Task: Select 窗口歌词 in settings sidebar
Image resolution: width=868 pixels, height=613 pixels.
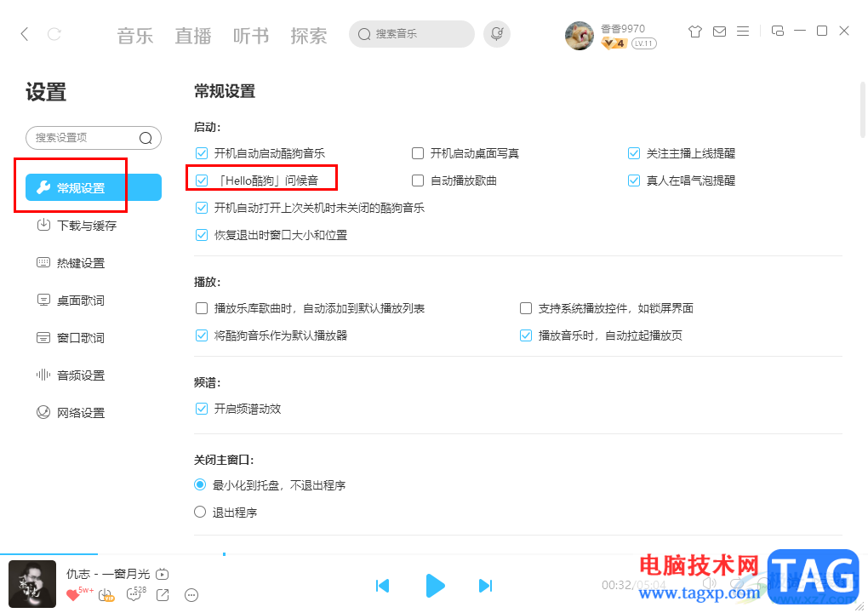Action: 71,338
